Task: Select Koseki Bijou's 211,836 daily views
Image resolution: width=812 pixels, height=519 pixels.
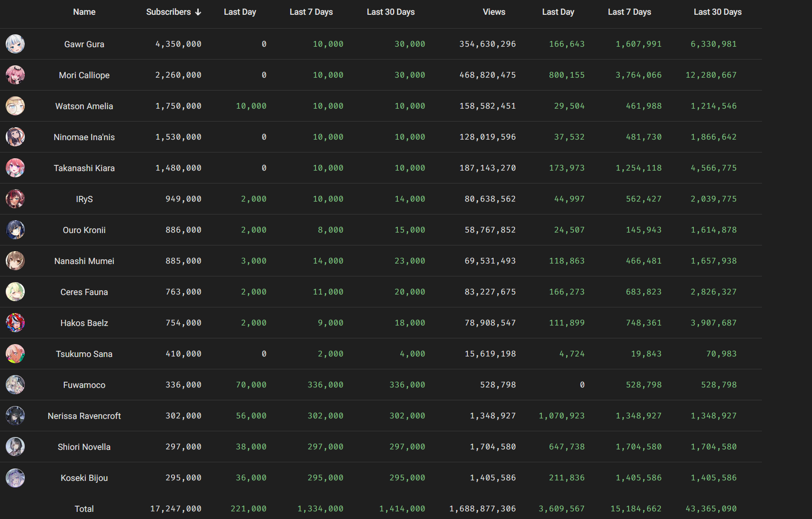Action: coord(567,478)
